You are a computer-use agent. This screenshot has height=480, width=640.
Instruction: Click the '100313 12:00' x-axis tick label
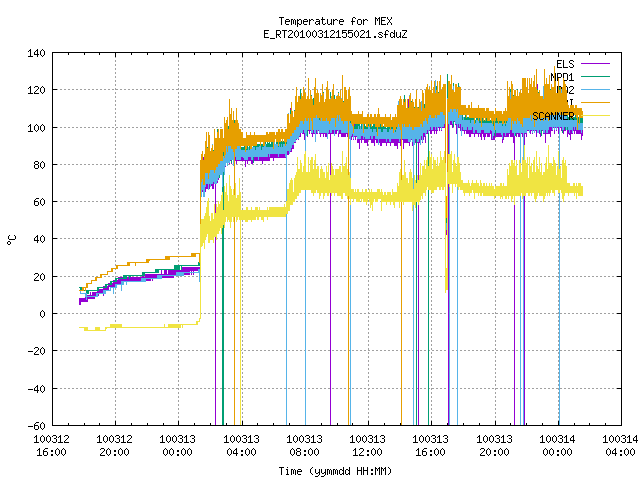pos(368,446)
